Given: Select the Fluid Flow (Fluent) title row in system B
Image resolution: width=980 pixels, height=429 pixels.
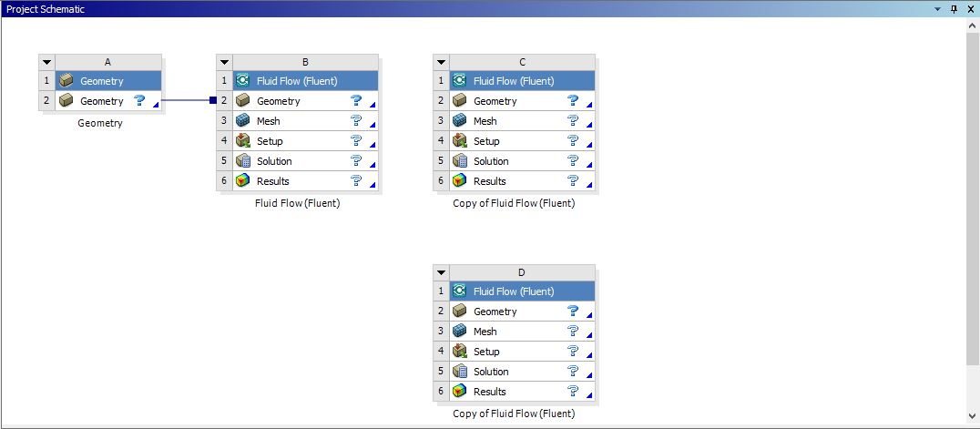Looking at the screenshot, I should point(306,81).
